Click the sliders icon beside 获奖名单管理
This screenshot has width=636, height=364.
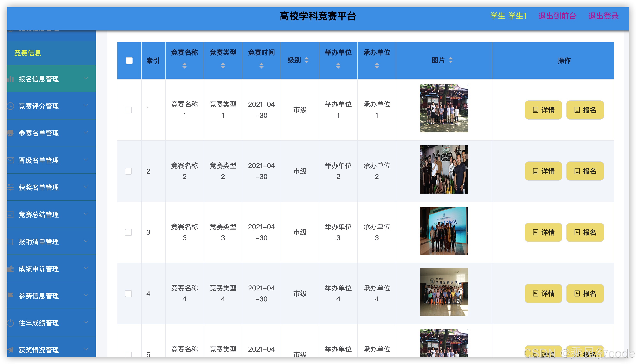(11, 187)
